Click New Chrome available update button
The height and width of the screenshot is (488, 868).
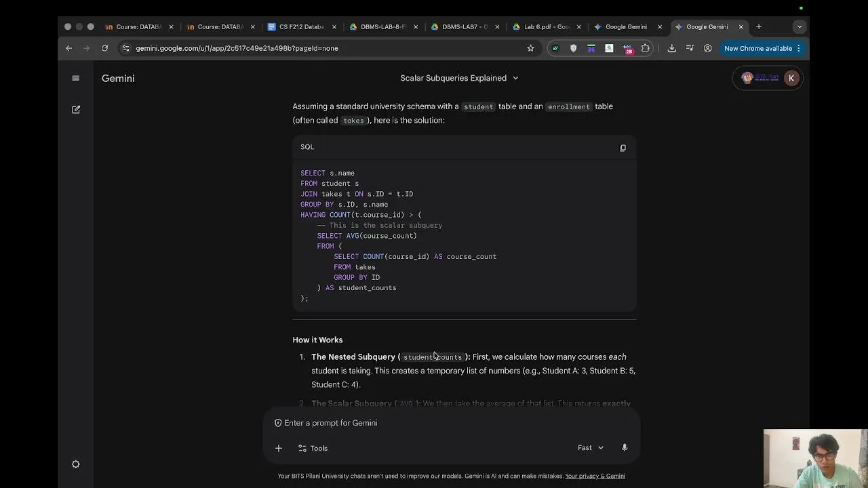[762, 48]
